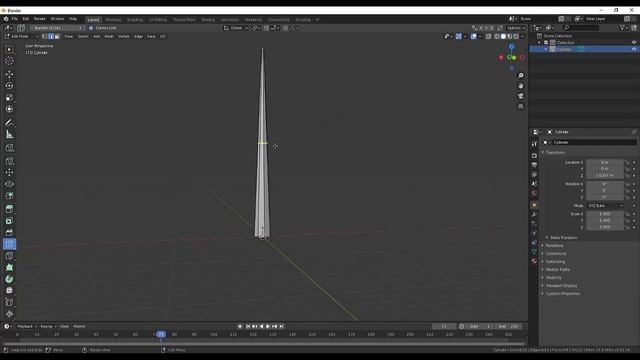This screenshot has width=640, height=360.
Task: Click the Scale X value field
Action: tap(604, 214)
